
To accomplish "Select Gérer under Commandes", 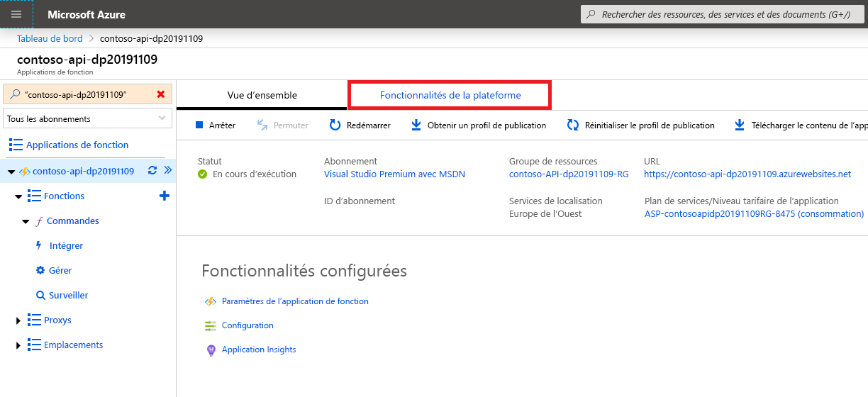I will tap(60, 270).
